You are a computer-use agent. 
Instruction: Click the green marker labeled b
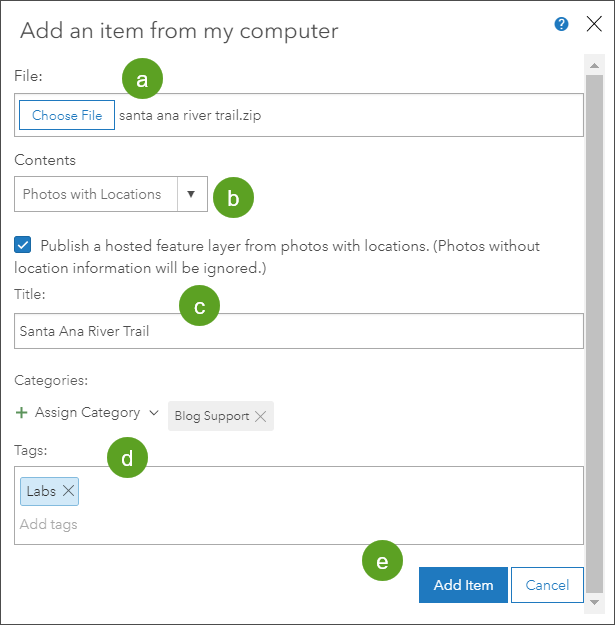233,198
